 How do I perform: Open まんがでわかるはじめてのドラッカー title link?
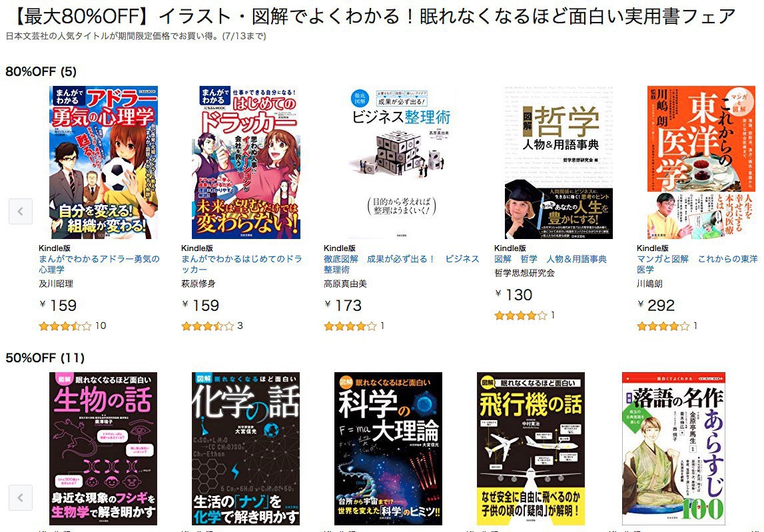pos(242,264)
